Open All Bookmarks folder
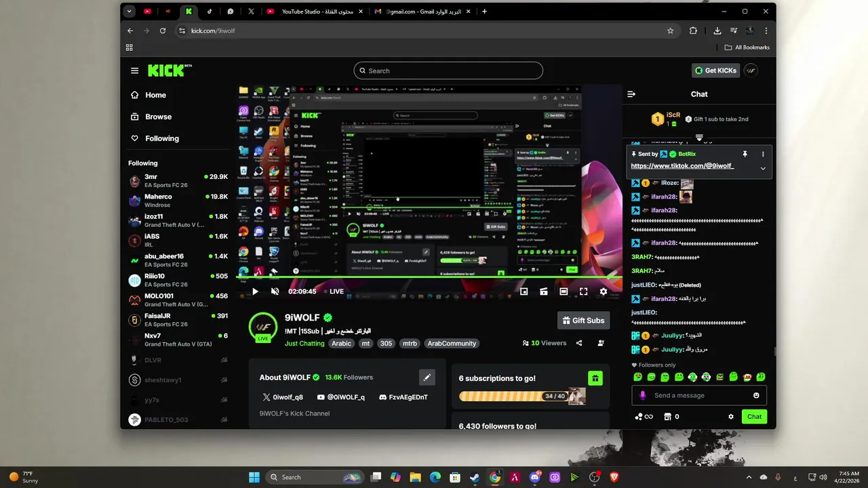Viewport: 868px width, 488px height. [x=747, y=47]
